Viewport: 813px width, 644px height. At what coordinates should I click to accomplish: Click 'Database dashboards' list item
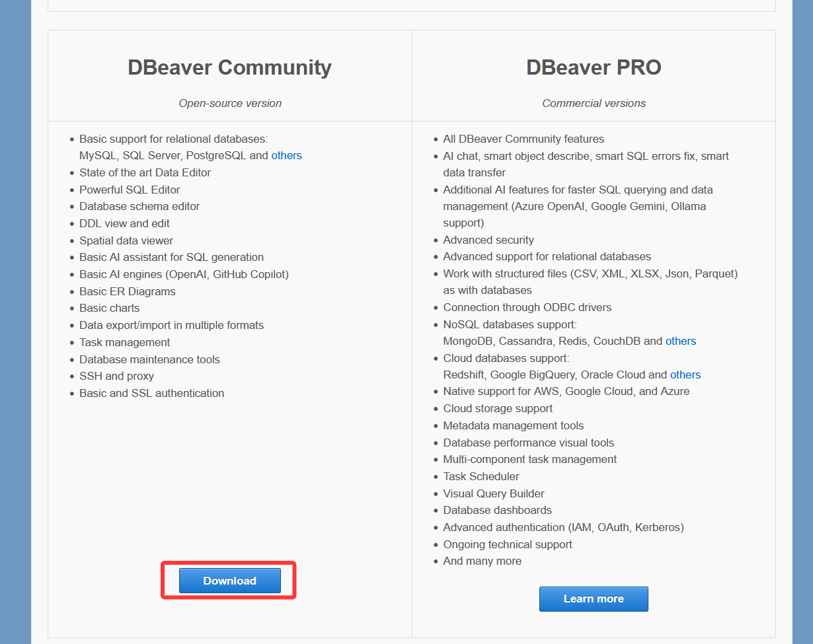tap(497, 510)
